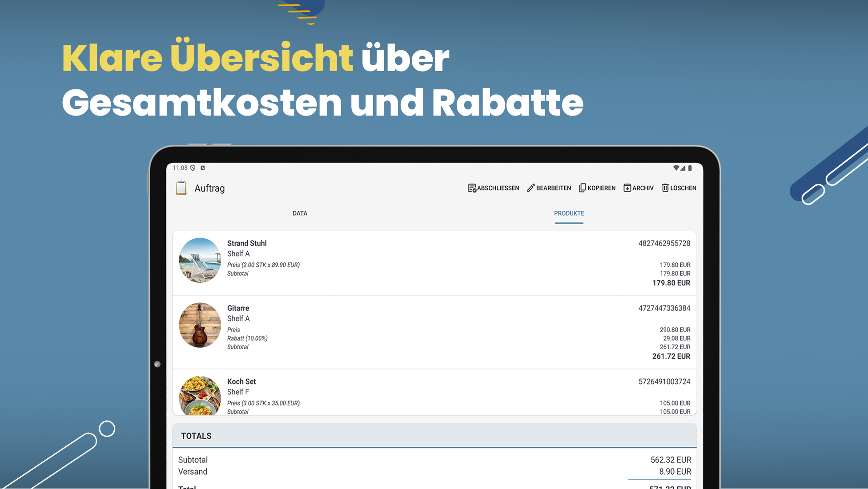Click the Gitarre product name

click(238, 308)
